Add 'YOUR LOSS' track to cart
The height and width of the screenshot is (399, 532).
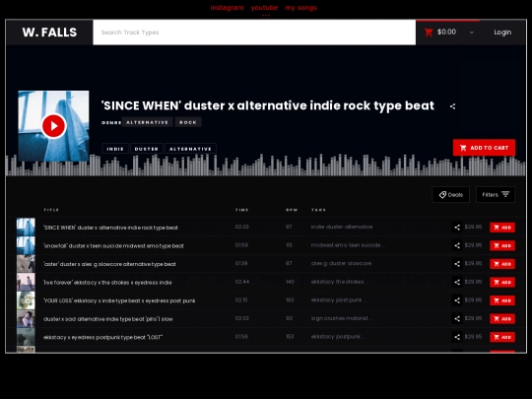[502, 300]
